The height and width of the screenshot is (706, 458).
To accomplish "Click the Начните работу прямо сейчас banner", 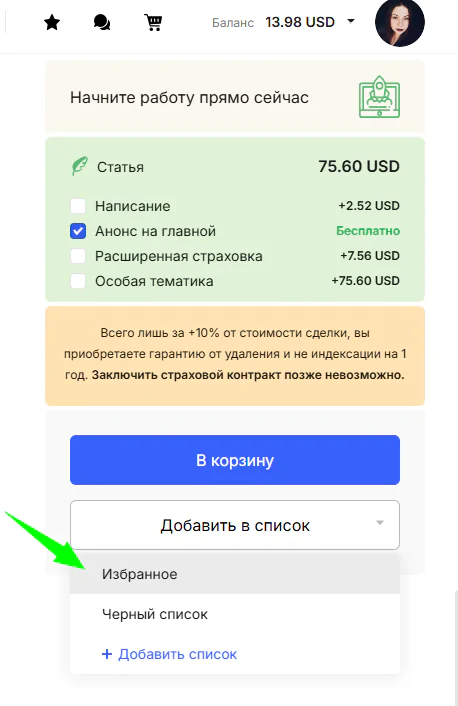I will tap(235, 97).
